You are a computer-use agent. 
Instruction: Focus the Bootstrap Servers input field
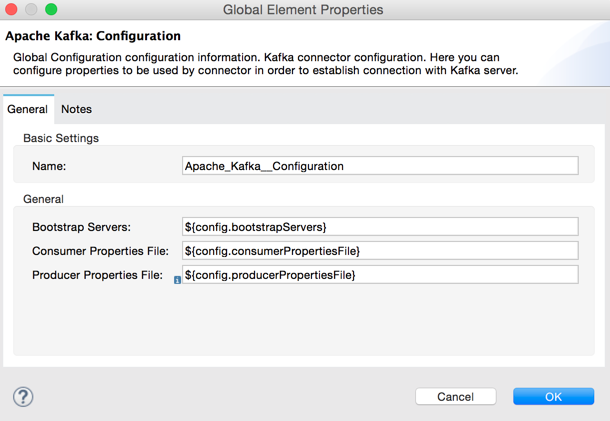click(x=380, y=227)
